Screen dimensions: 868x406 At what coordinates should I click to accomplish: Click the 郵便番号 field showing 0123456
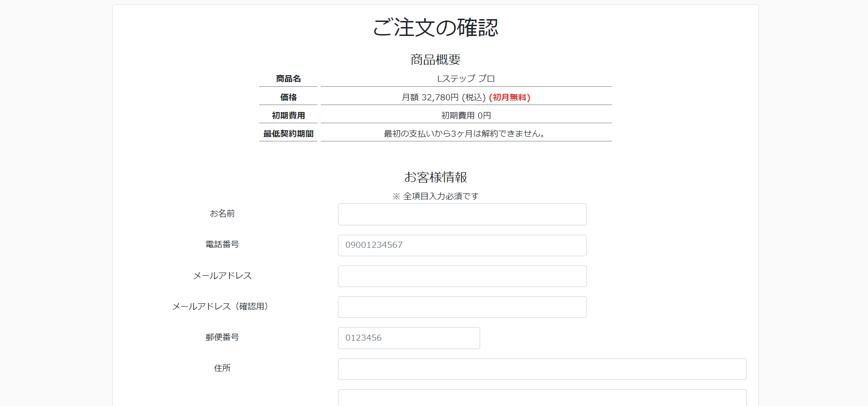(x=409, y=338)
